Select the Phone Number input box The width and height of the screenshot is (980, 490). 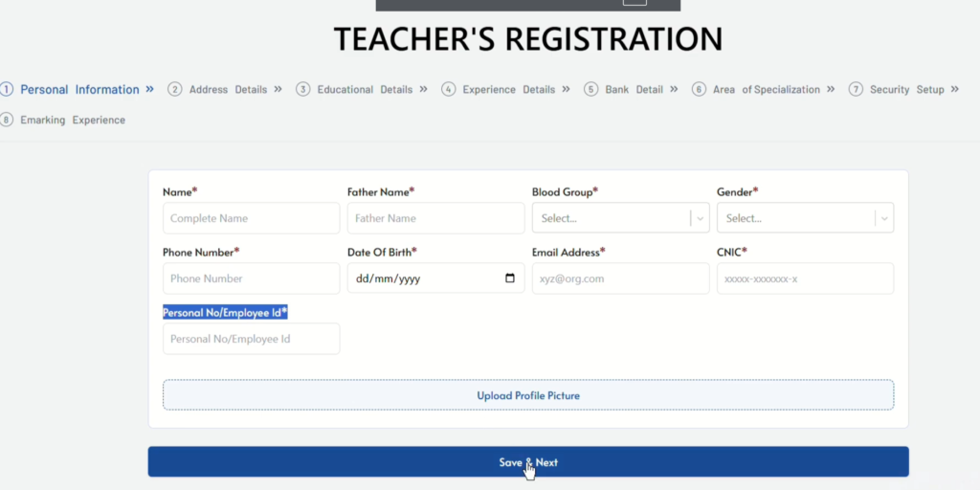251,278
